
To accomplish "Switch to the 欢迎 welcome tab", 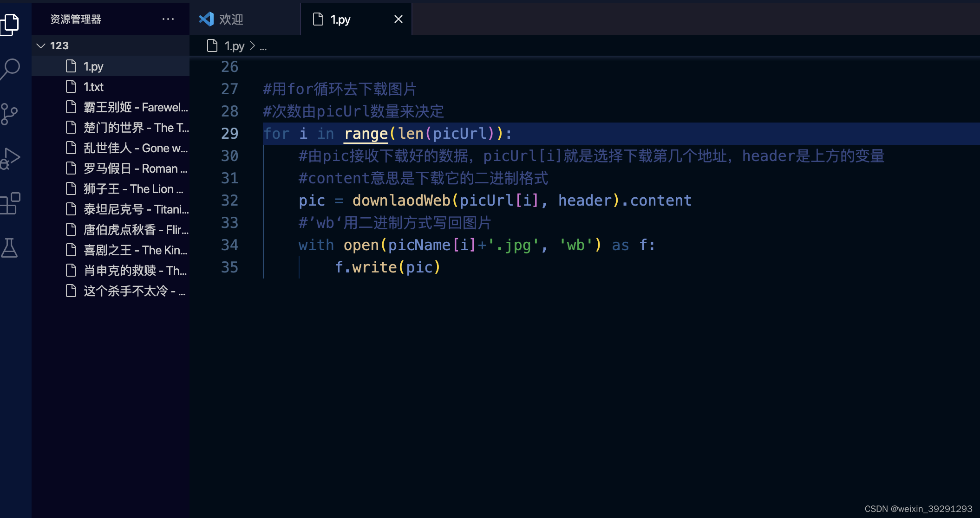I will 245,19.
